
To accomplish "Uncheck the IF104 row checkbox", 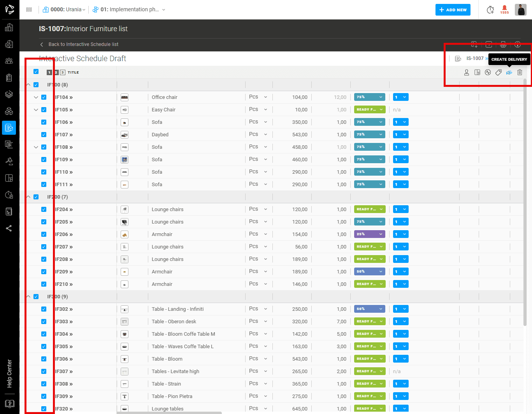I will click(x=44, y=97).
